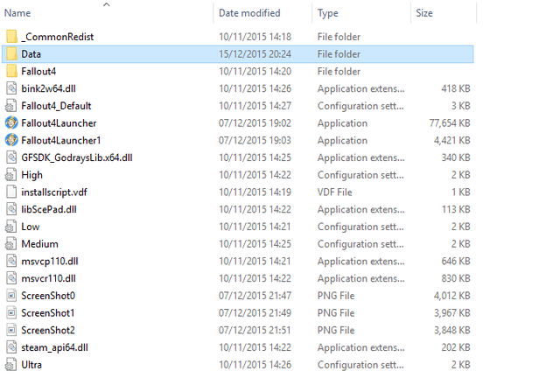Select the Ultra configuration file name

tap(31, 365)
